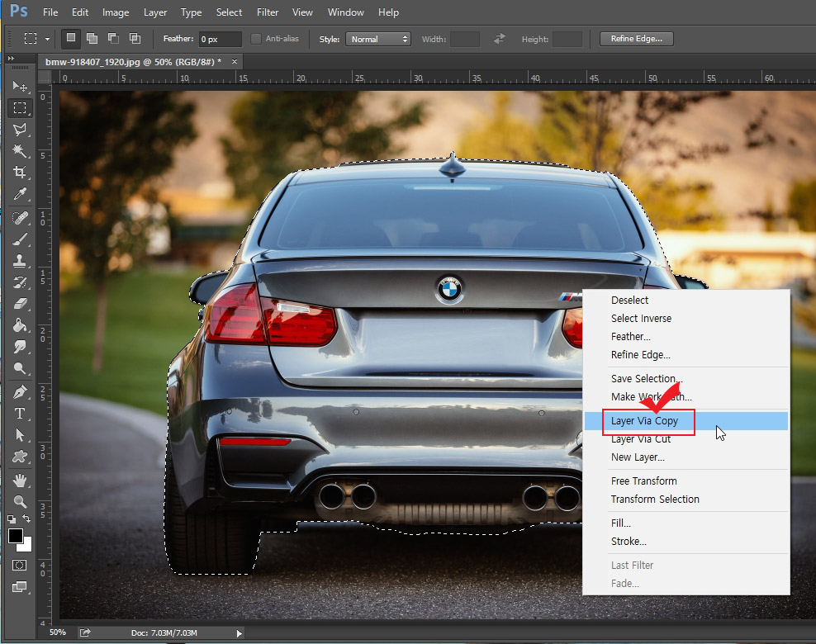
Task: Select the Polygonal Lasso tool
Action: 20,130
